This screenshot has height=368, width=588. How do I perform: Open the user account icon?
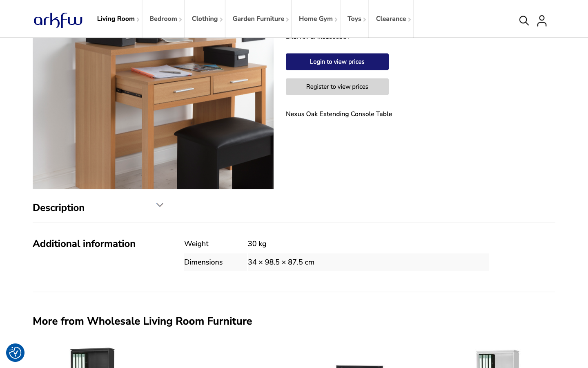pos(542,20)
